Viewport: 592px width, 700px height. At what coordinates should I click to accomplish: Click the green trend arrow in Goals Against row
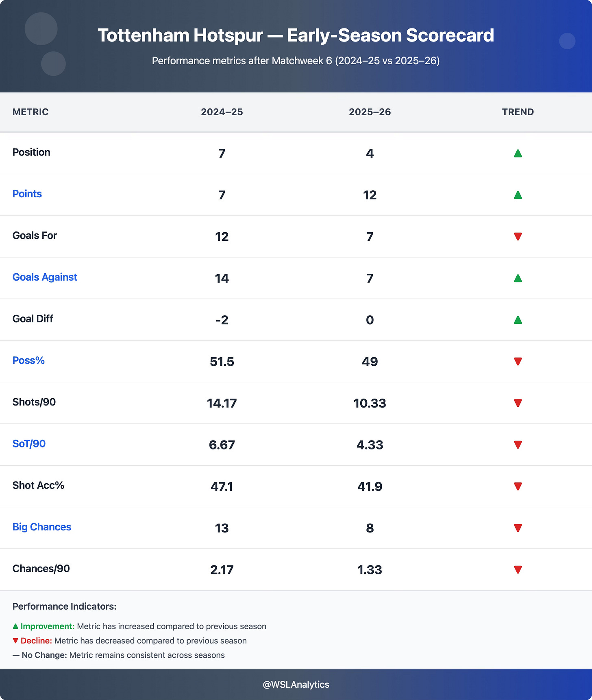(518, 278)
